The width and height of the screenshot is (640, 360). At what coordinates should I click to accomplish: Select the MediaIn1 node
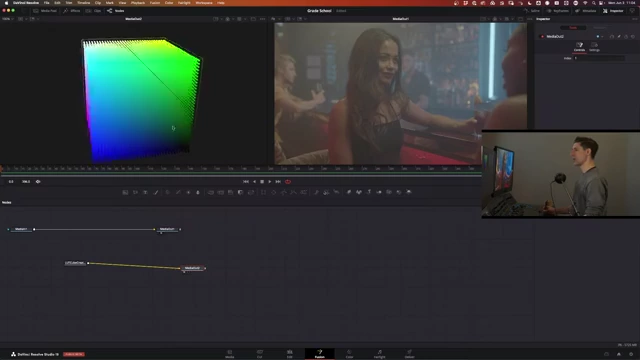tap(21, 229)
